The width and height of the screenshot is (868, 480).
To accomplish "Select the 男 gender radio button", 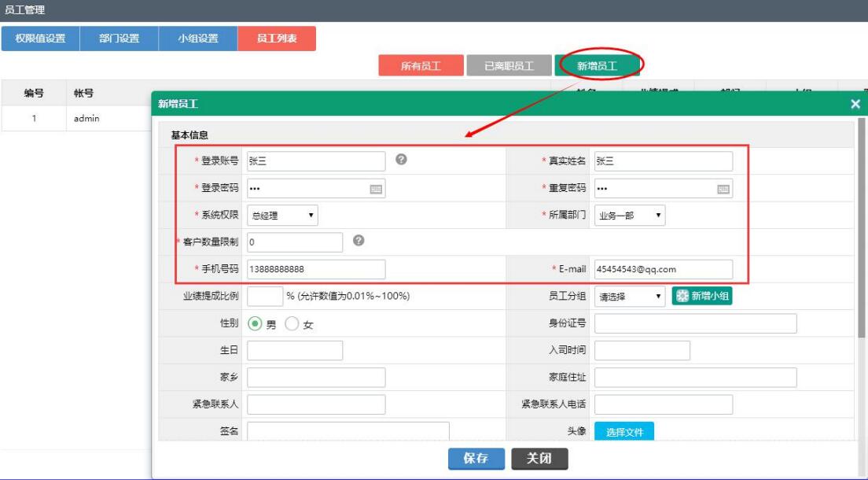I will [x=255, y=323].
